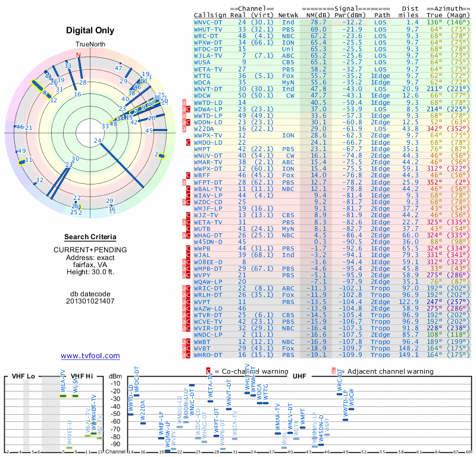Click the WJAL Ind callsign in the table

pos(202,255)
